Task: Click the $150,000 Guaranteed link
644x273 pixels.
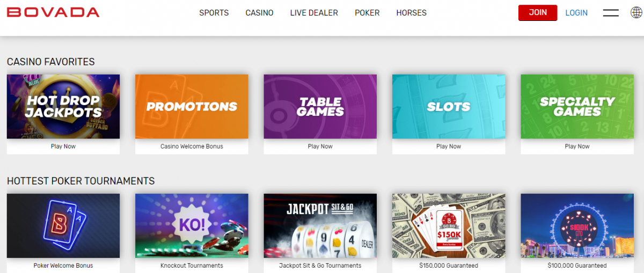Action: pyautogui.click(x=449, y=265)
